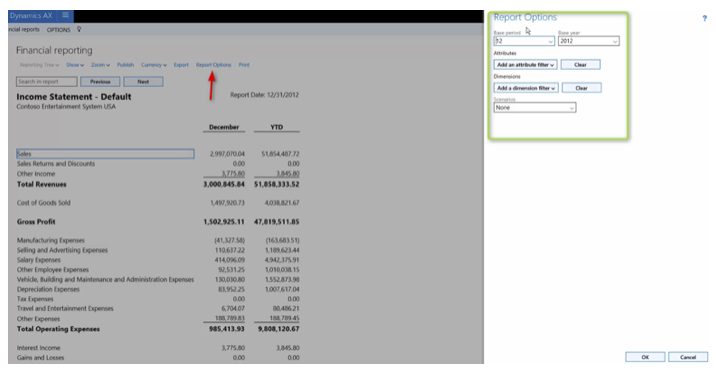Image resolution: width=716 pixels, height=379 pixels.
Task: Click Travel and Entertainment Expenses row
Action: pyautogui.click(x=65, y=309)
